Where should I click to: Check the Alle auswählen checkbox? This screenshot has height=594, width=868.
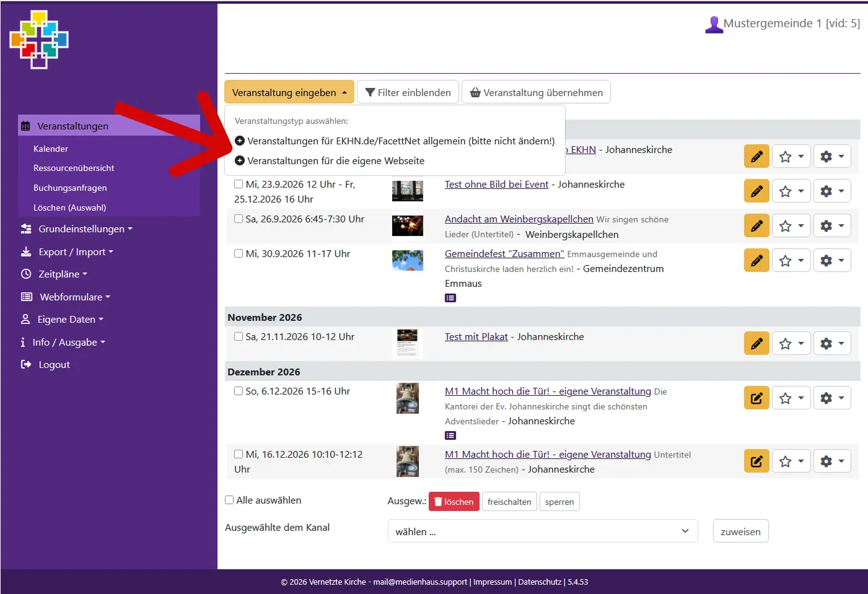[x=229, y=500]
